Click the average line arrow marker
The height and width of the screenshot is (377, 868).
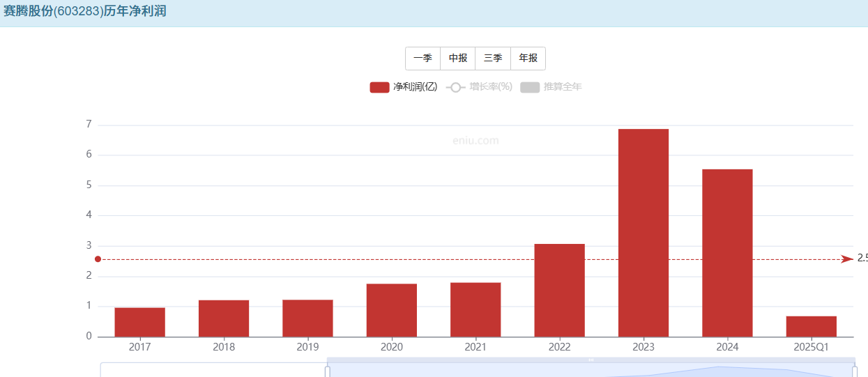tap(848, 259)
